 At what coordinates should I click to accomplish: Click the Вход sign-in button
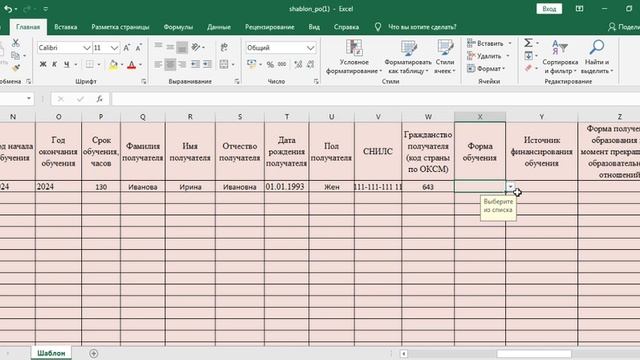(x=549, y=9)
